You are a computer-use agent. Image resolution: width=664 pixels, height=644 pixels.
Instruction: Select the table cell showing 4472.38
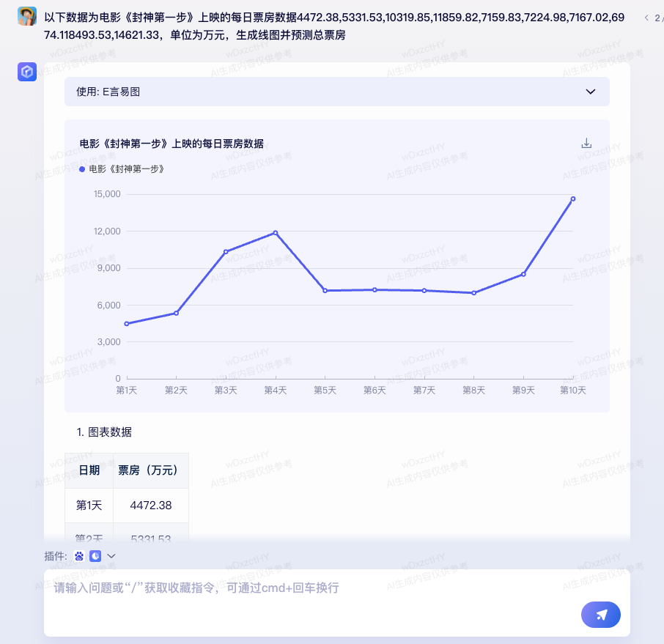[x=151, y=506]
